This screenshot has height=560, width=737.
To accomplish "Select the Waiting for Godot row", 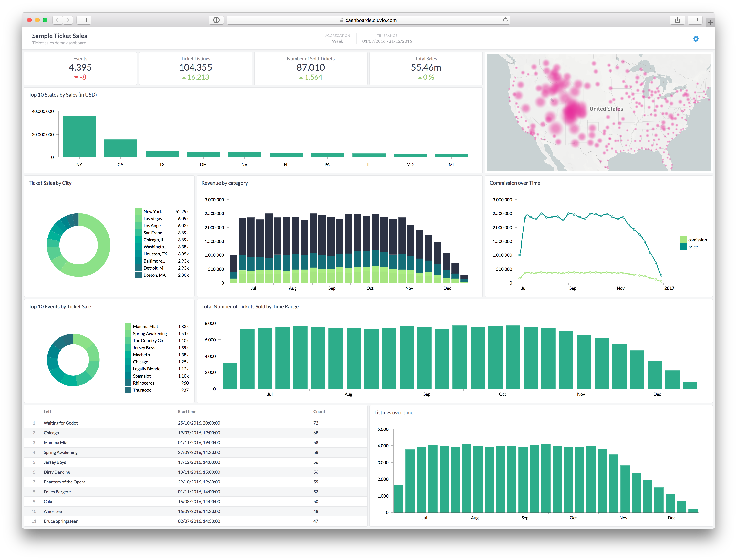I will click(x=61, y=423).
